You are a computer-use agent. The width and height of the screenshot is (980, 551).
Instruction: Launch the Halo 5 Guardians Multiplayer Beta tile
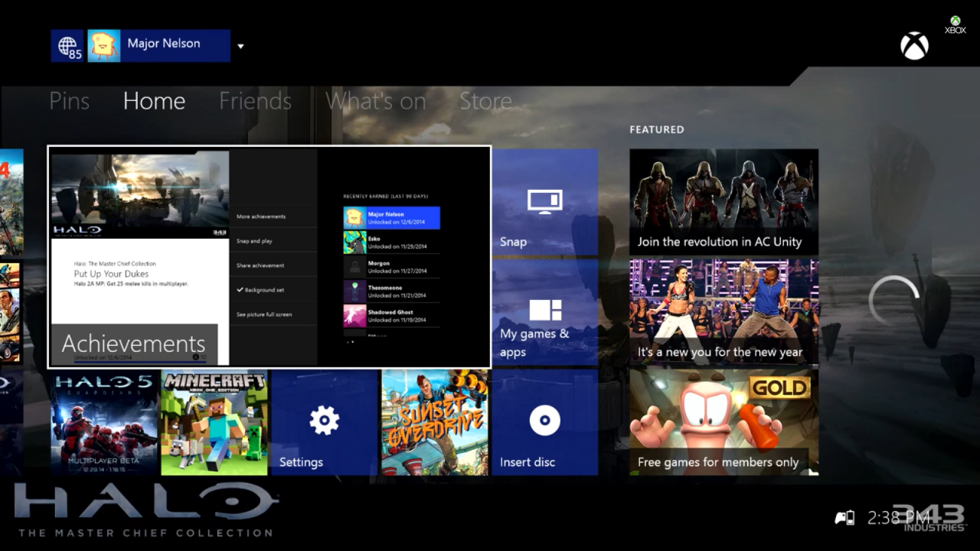point(104,422)
